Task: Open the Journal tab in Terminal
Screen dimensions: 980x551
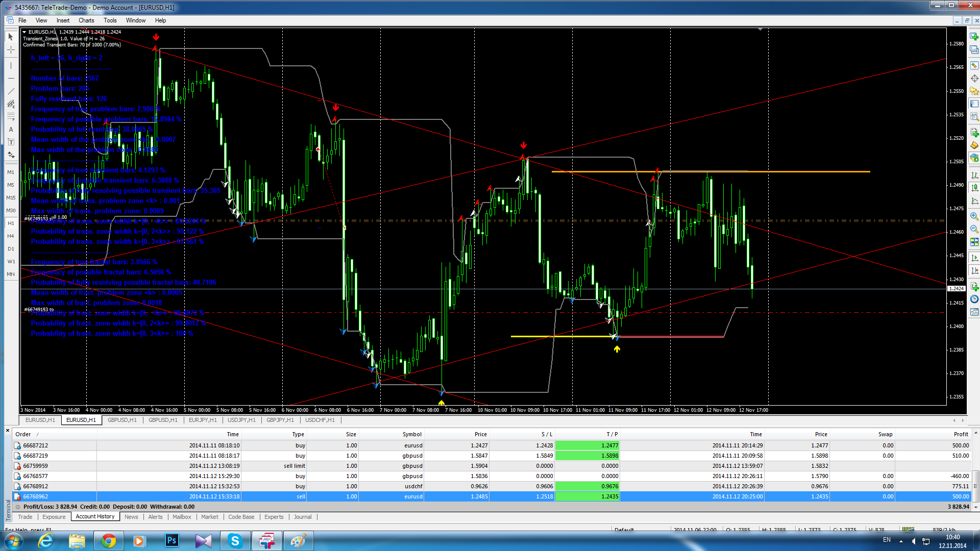Action: tap(303, 517)
